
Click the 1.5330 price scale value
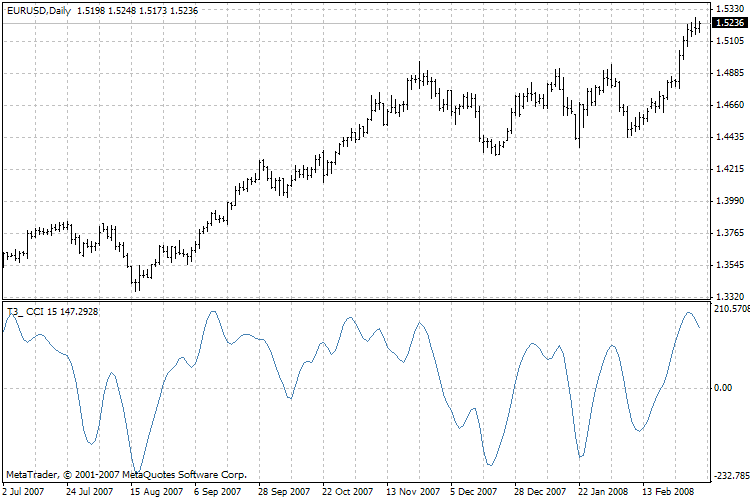[x=730, y=9]
